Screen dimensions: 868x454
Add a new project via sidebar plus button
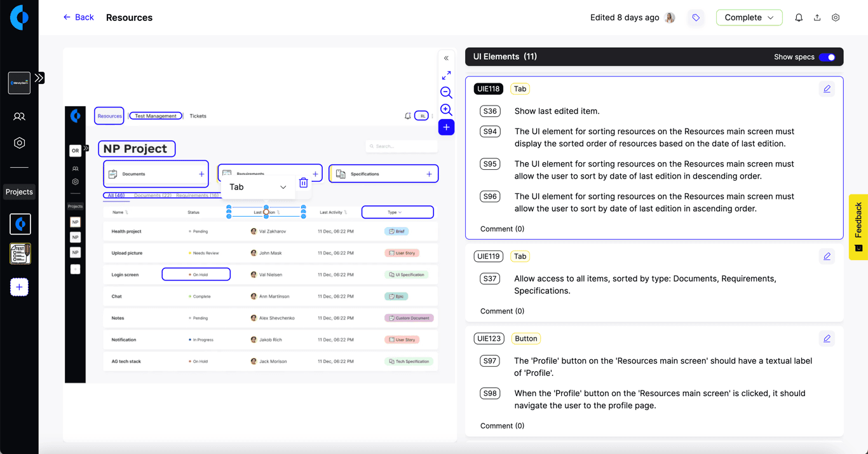pos(19,287)
